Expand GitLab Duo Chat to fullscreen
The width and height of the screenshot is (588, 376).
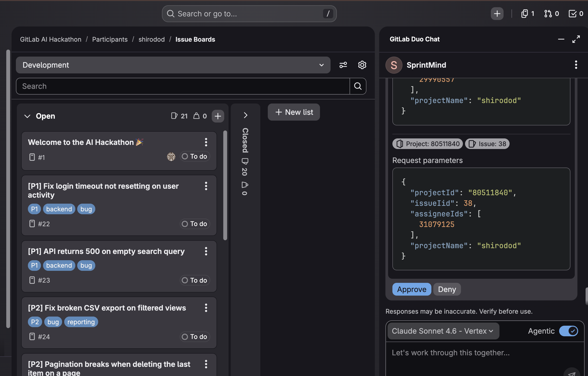[x=576, y=39]
